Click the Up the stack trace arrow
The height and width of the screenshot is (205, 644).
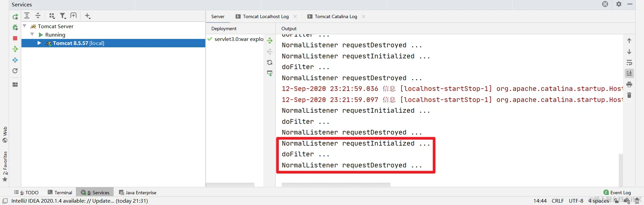click(629, 41)
